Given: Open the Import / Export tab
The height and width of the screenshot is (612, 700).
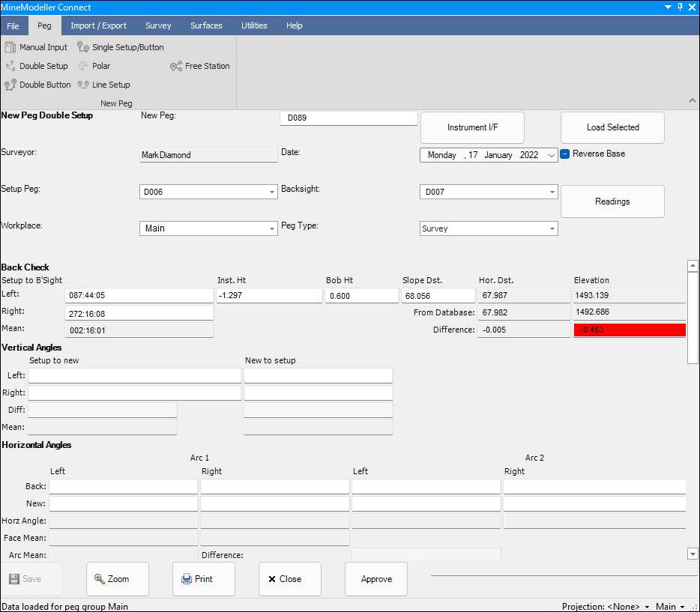Looking at the screenshot, I should 98,25.
